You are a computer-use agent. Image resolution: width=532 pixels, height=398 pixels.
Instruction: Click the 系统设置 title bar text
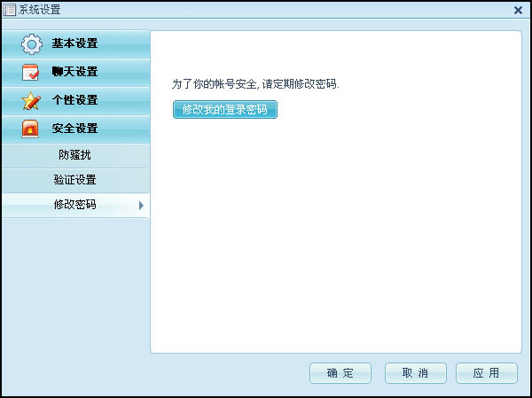tap(40, 9)
